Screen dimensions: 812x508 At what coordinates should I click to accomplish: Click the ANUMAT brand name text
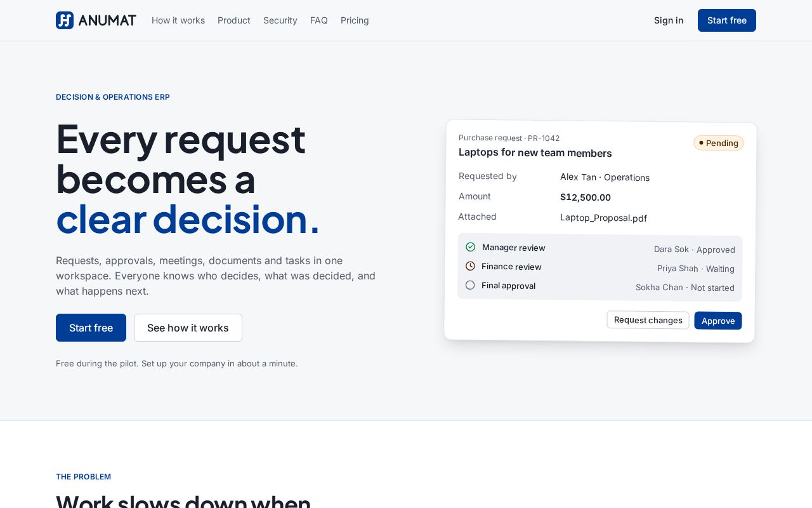pos(107,20)
